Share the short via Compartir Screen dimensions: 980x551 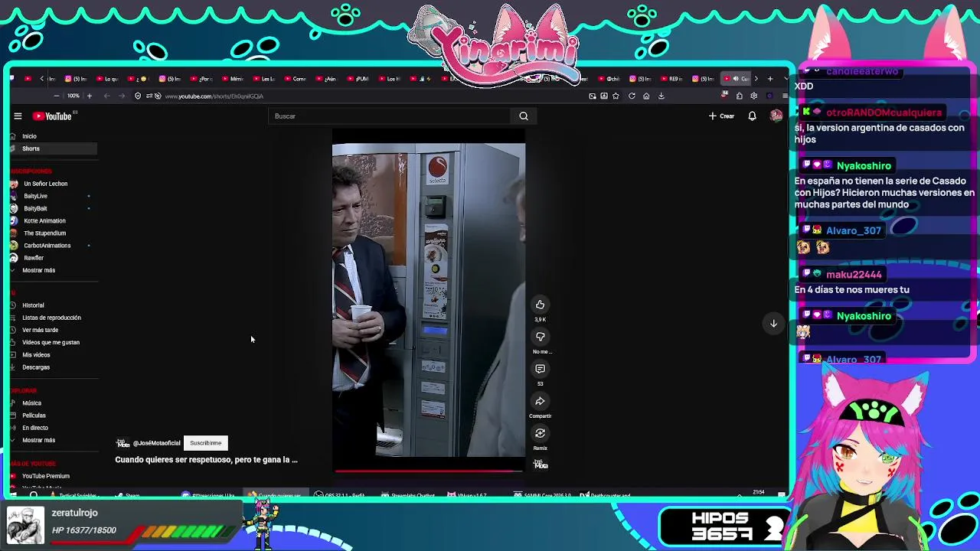point(540,401)
